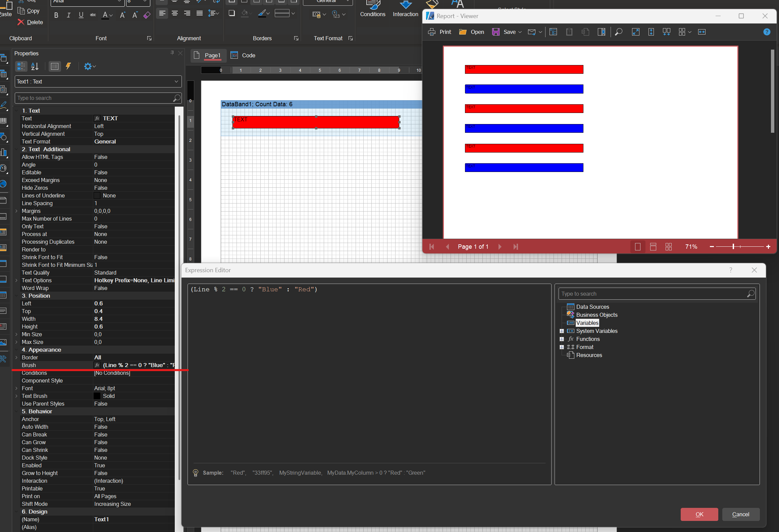Open the line spacing dropdown
This screenshot has width=779, height=532.
click(213, 13)
